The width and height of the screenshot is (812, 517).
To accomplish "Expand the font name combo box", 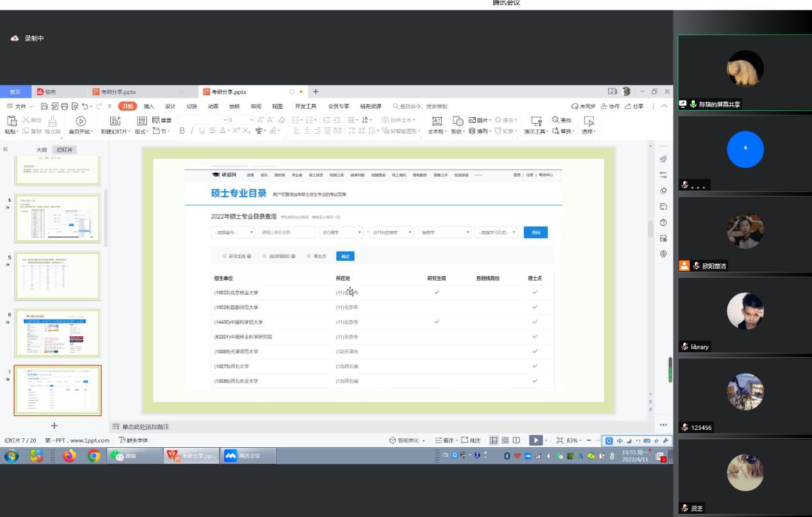I will [225, 120].
